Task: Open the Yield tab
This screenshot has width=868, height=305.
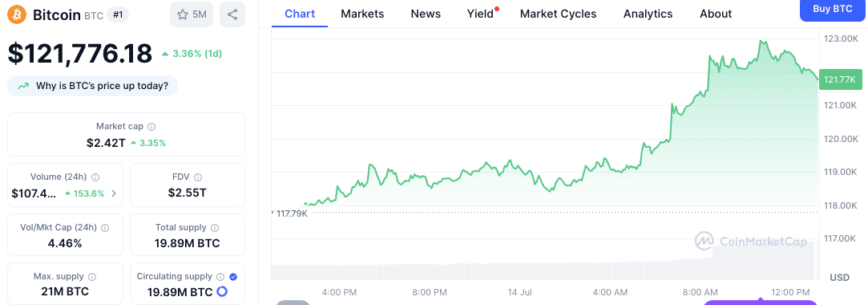Action: point(481,14)
